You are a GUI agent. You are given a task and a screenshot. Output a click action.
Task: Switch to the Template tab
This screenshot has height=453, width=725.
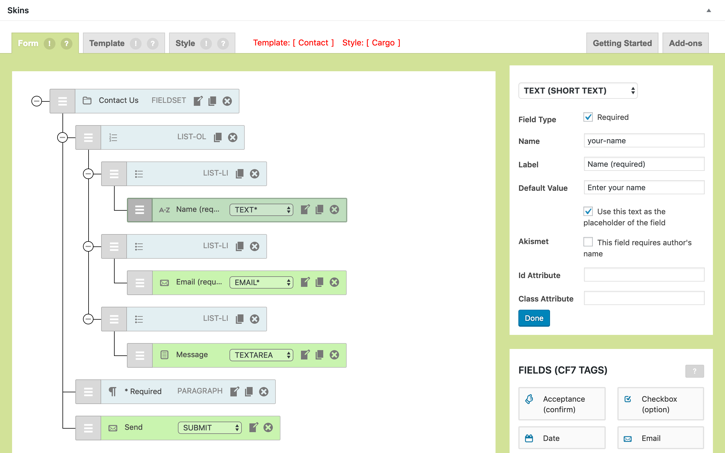coord(107,43)
